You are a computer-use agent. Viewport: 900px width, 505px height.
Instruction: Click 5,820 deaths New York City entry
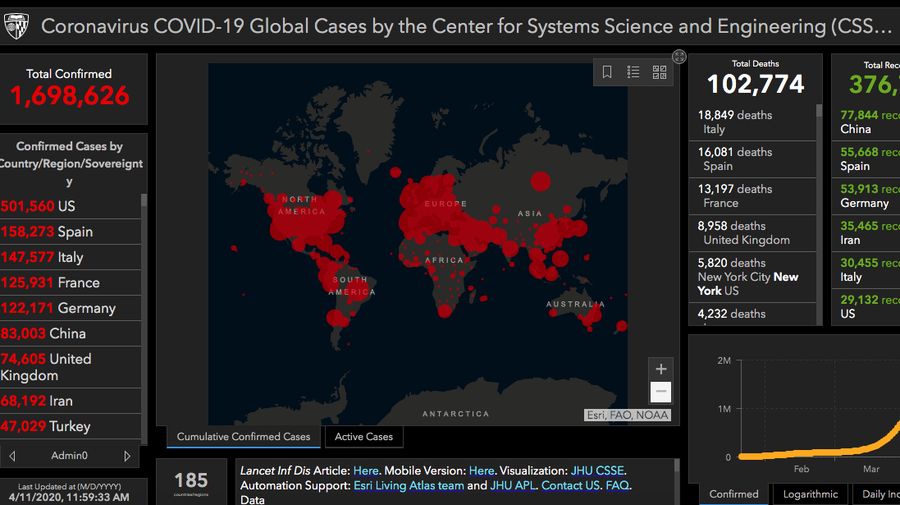752,277
